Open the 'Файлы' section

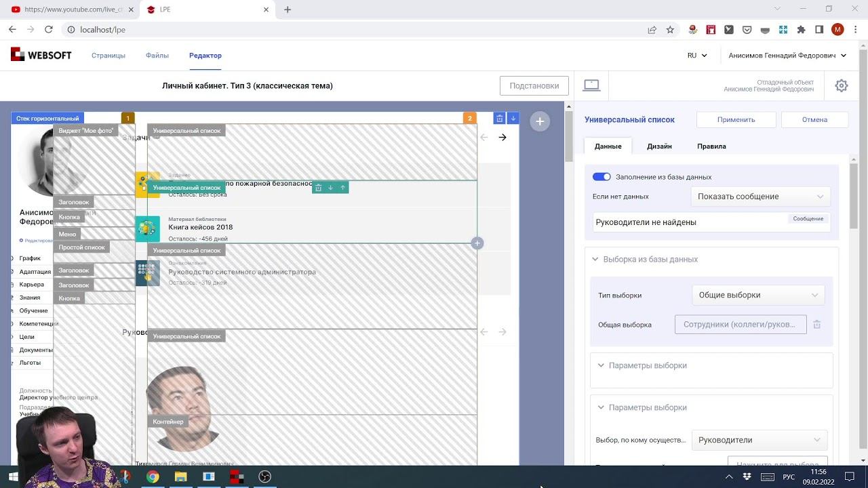(157, 56)
